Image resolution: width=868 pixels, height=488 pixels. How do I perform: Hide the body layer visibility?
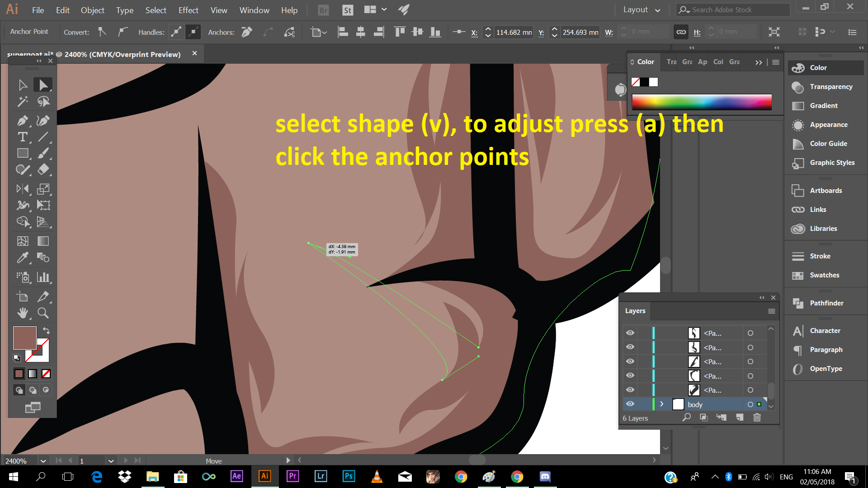(630, 404)
